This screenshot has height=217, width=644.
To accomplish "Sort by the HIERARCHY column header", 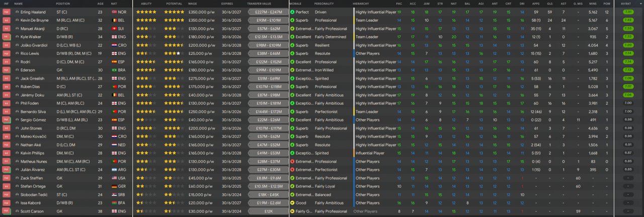I will click(361, 4).
